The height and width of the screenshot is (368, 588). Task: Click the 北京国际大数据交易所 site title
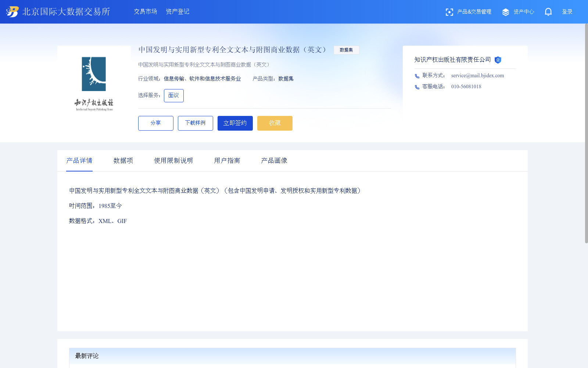(x=66, y=12)
